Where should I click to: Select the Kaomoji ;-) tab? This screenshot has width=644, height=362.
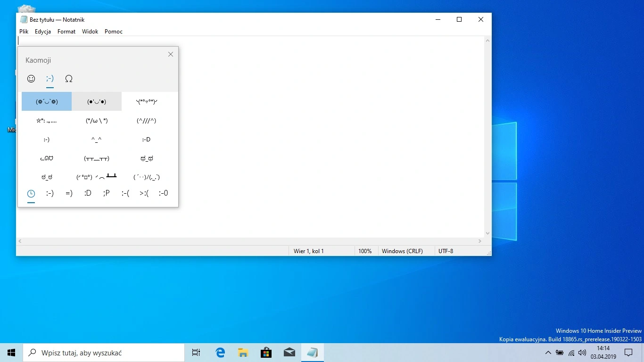pos(50,79)
